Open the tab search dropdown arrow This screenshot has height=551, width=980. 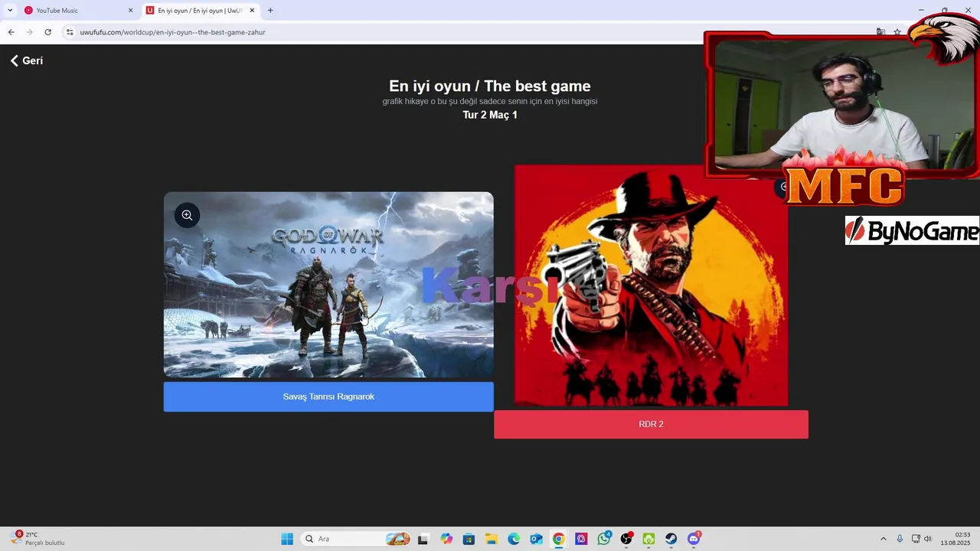click(10, 11)
